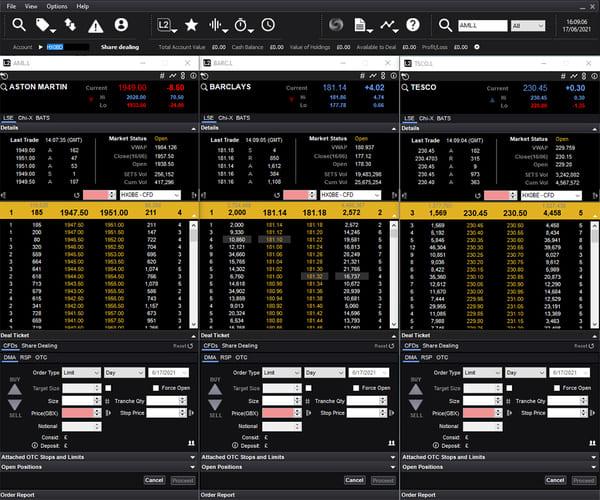The width and height of the screenshot is (600, 500).
Task: Open the HXOBE - CFD account dropdown in Tesco
Action: click(551, 195)
